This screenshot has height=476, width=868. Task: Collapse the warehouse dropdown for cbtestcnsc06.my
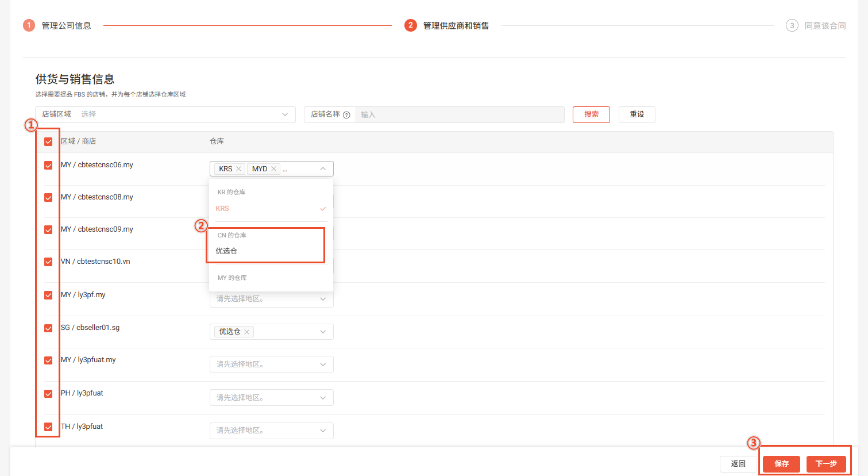323,169
